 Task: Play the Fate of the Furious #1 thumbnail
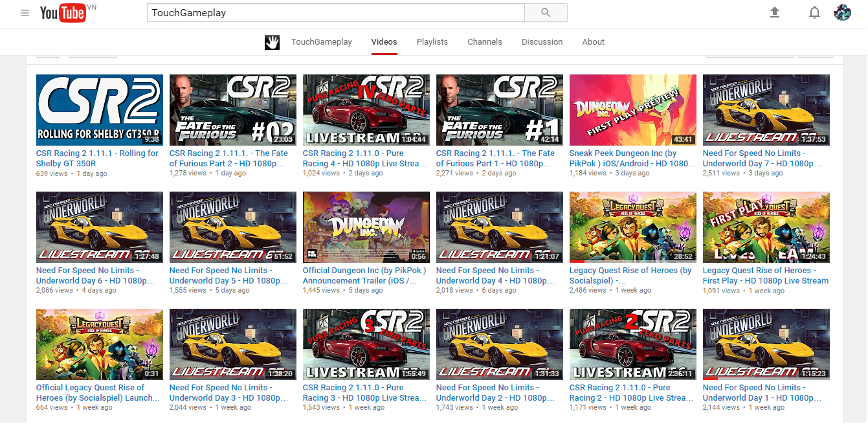[500, 110]
